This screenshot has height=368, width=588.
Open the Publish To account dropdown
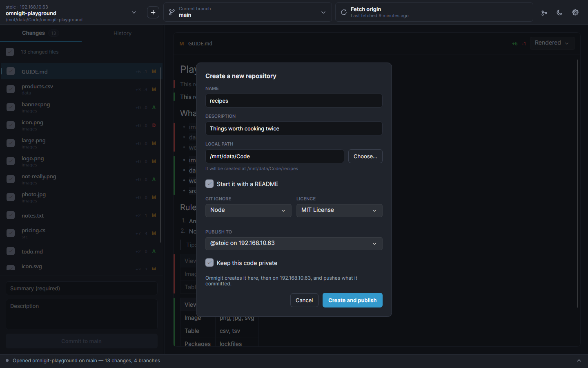pyautogui.click(x=294, y=243)
